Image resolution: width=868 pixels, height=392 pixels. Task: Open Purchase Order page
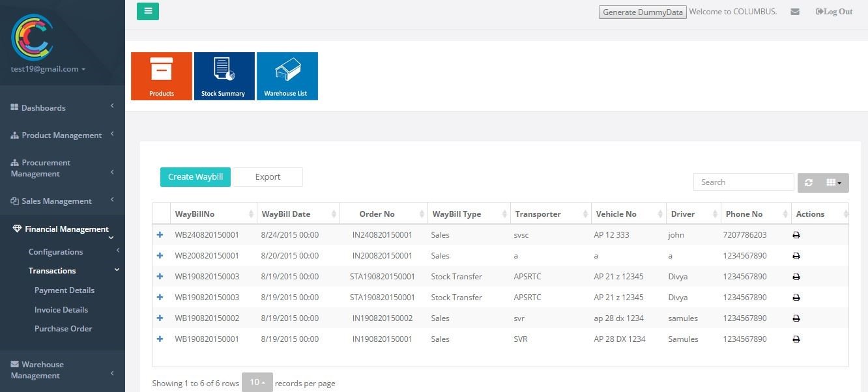(63, 329)
